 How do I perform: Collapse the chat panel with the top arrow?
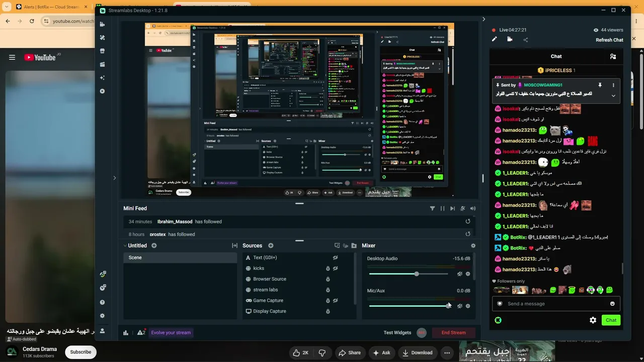click(x=484, y=19)
